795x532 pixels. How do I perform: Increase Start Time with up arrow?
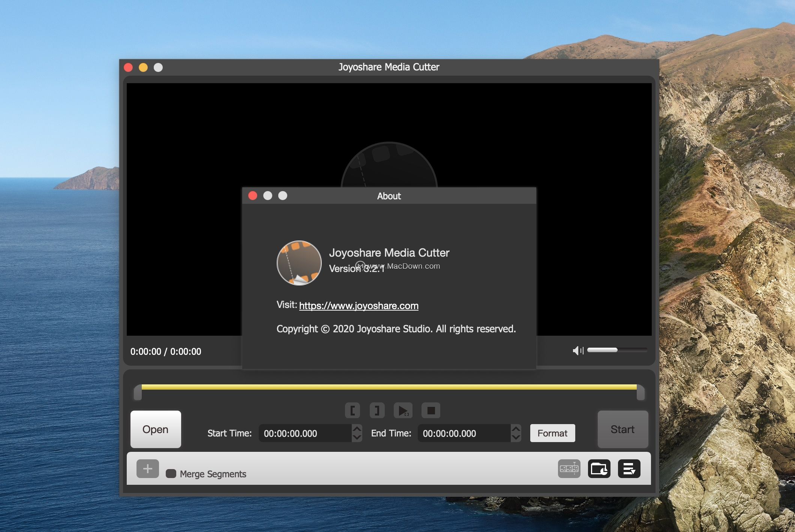coord(357,429)
